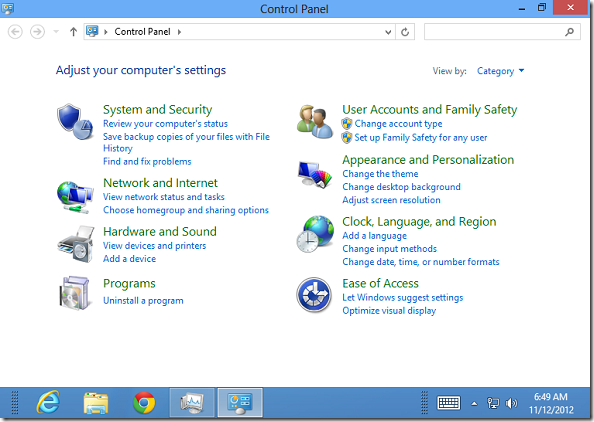Expand the Control Panel breadcrumb arrow
The height and width of the screenshot is (422, 594).
coord(179,32)
